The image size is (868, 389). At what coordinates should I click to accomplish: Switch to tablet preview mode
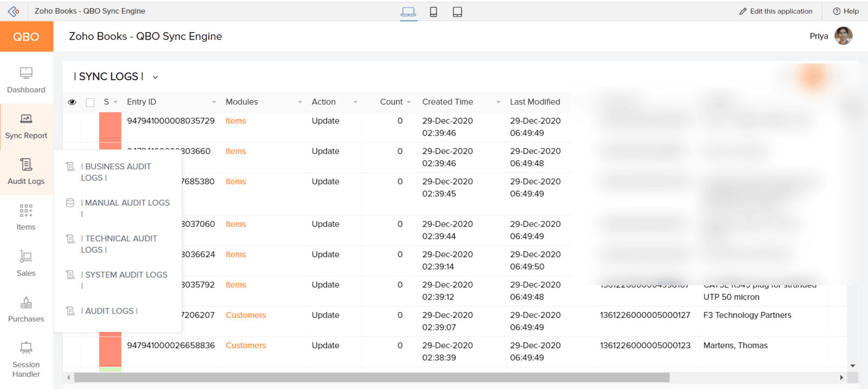click(x=457, y=12)
